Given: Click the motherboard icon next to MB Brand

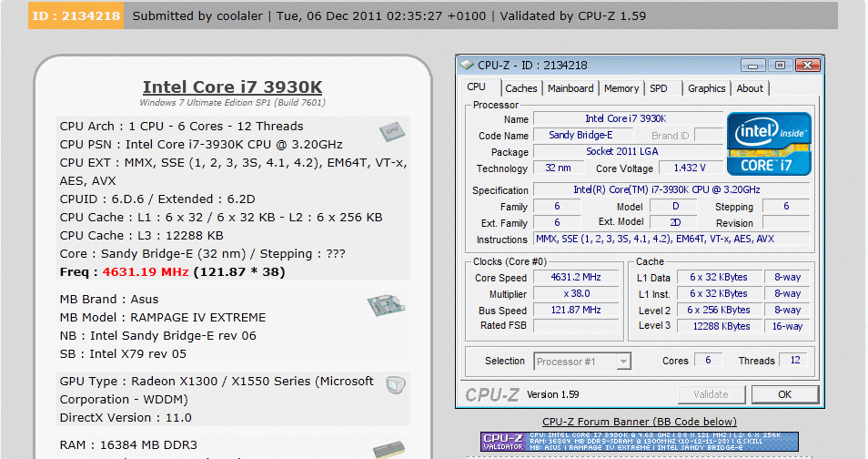Looking at the screenshot, I should tap(386, 305).
